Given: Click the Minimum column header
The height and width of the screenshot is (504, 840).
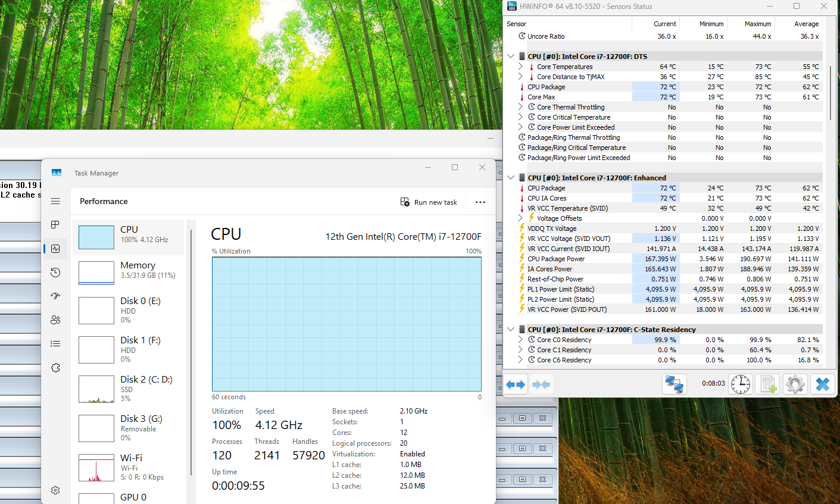Looking at the screenshot, I should point(702,24).
